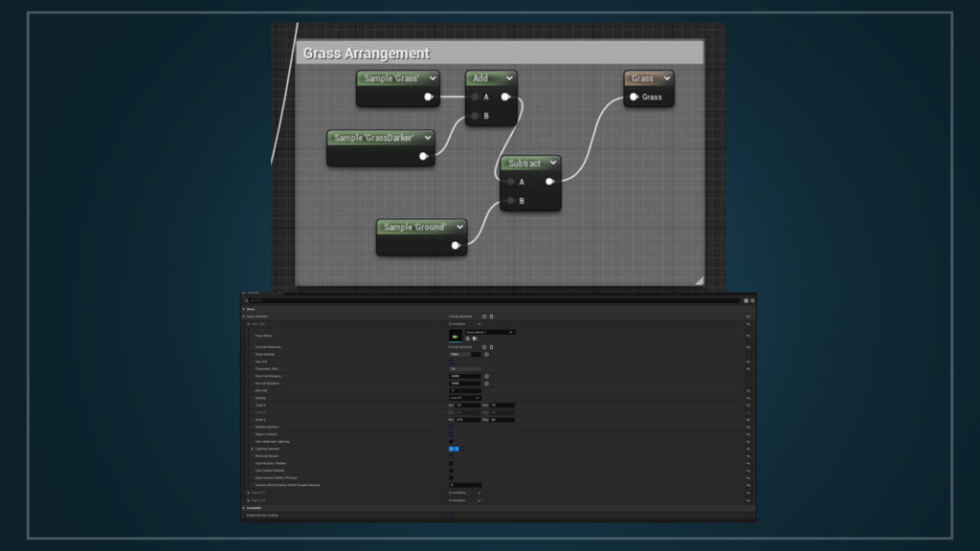Click the Subtract node header
The height and width of the screenshot is (551, 980).
524,164
